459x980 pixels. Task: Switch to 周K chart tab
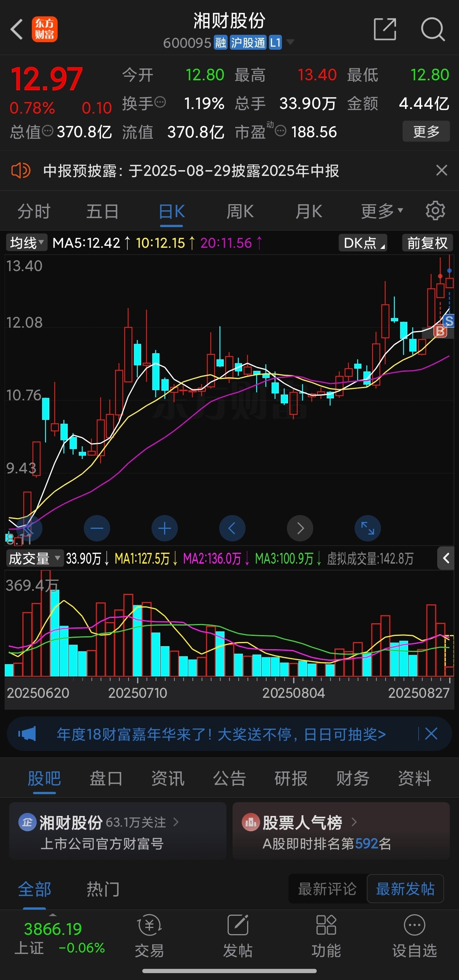click(x=240, y=211)
